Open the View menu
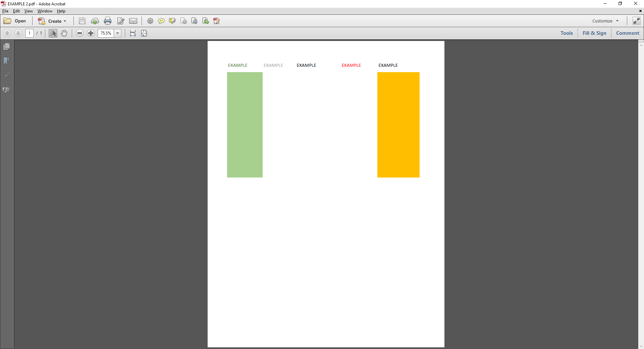Viewport: 644px width, 349px height. point(29,11)
